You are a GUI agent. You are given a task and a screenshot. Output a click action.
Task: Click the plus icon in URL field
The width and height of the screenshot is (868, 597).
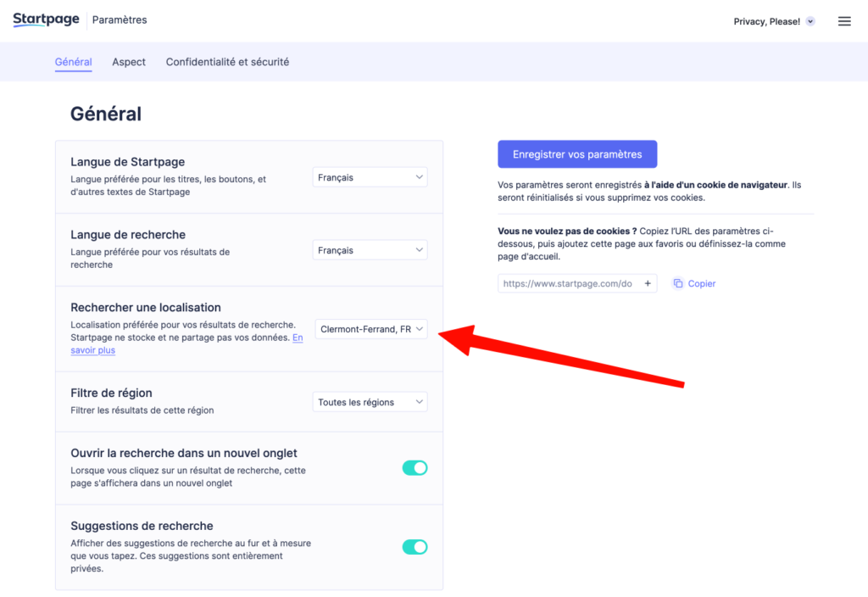pos(648,284)
